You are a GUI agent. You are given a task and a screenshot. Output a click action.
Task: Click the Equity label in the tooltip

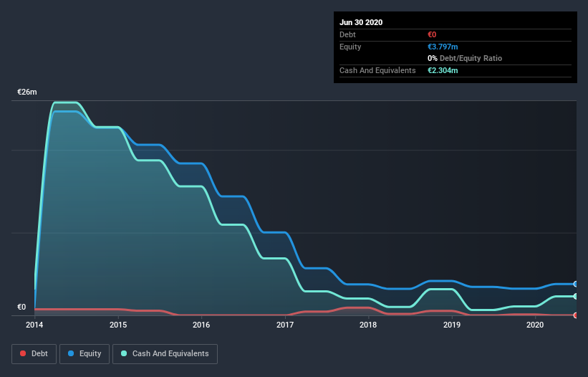point(350,47)
